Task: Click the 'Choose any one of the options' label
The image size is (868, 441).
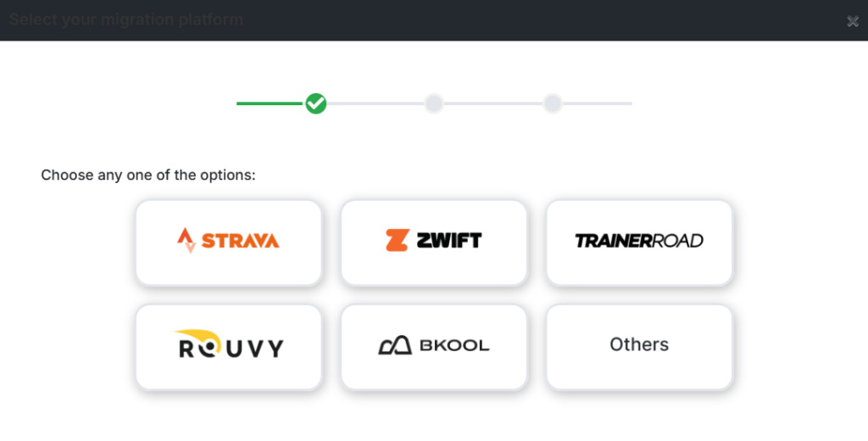Action: tap(148, 176)
